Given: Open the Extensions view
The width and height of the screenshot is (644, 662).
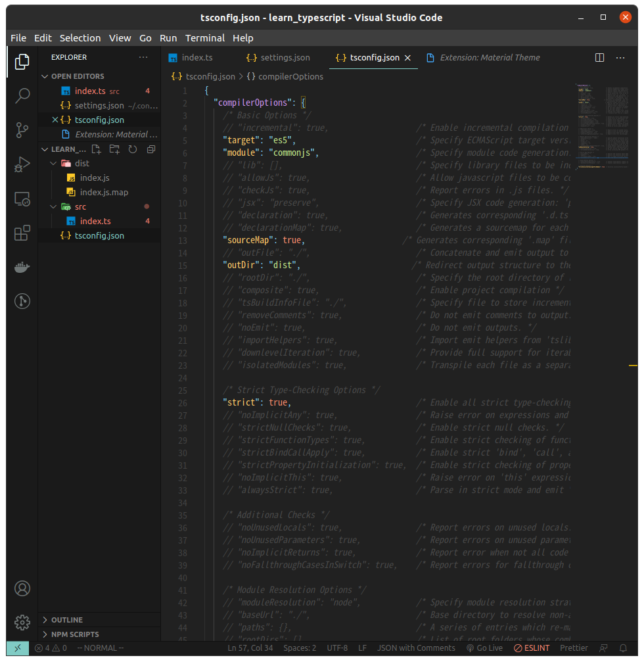Looking at the screenshot, I should click(x=22, y=233).
